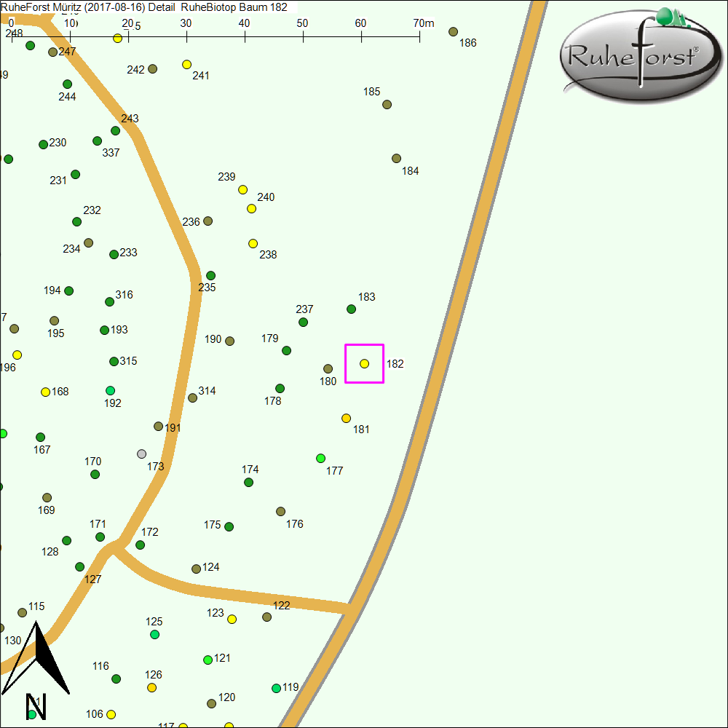Select yellow tree marker 181

[x=346, y=418]
